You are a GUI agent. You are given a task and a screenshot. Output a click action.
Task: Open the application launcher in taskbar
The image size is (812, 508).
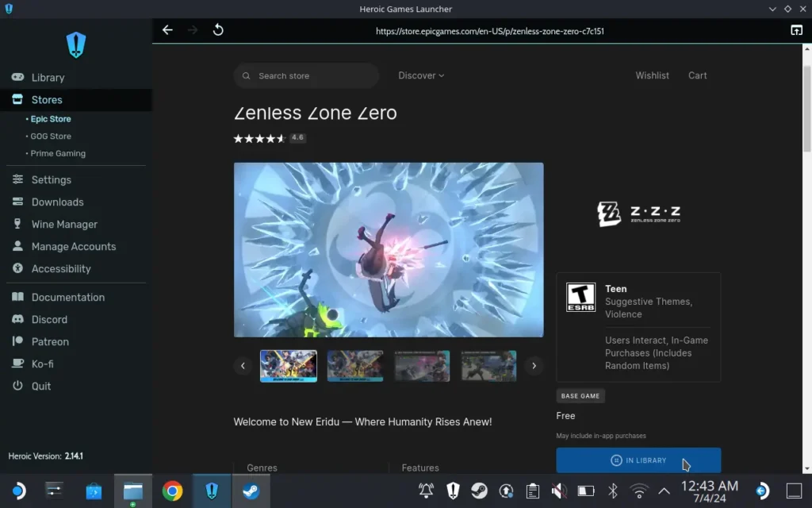point(18,491)
